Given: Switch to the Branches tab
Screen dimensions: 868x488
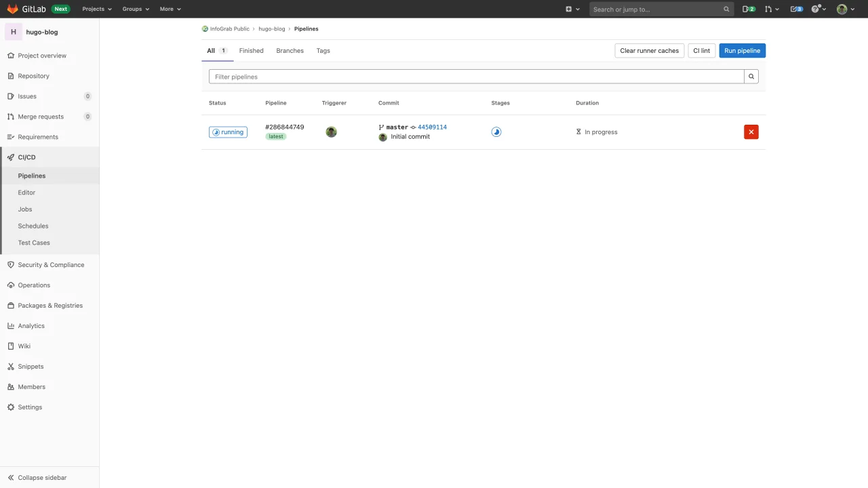Looking at the screenshot, I should tap(290, 51).
